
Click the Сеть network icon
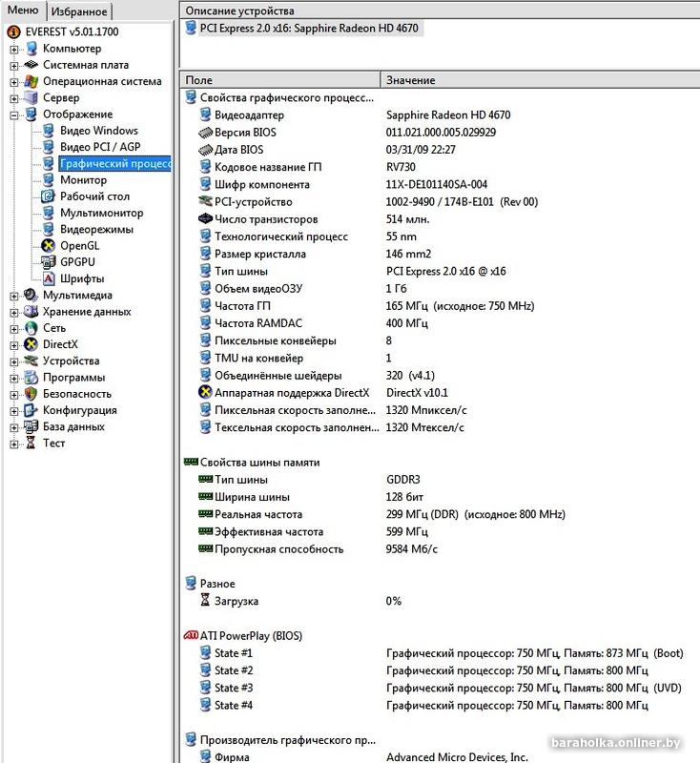click(x=31, y=328)
